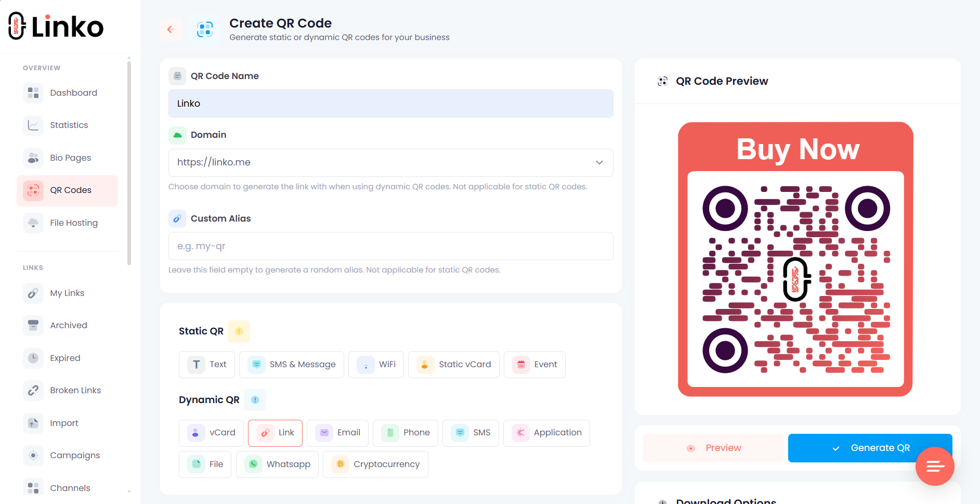Image resolution: width=980 pixels, height=504 pixels.
Task: Open the floating red menu button
Action: 935,466
